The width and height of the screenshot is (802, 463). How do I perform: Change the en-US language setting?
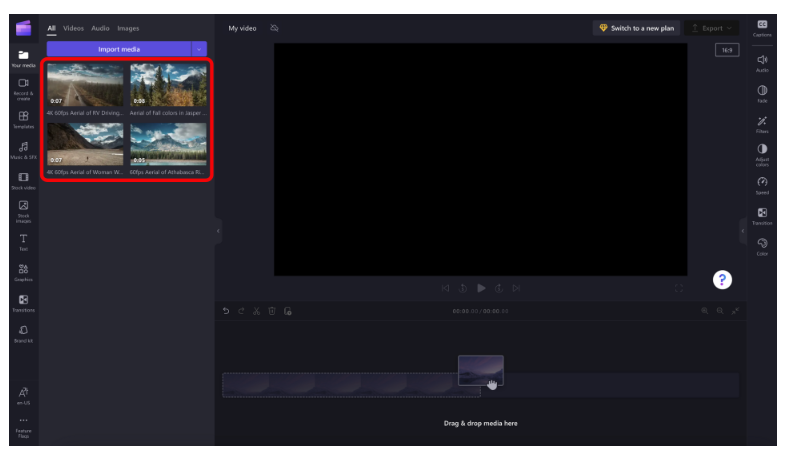point(24,396)
